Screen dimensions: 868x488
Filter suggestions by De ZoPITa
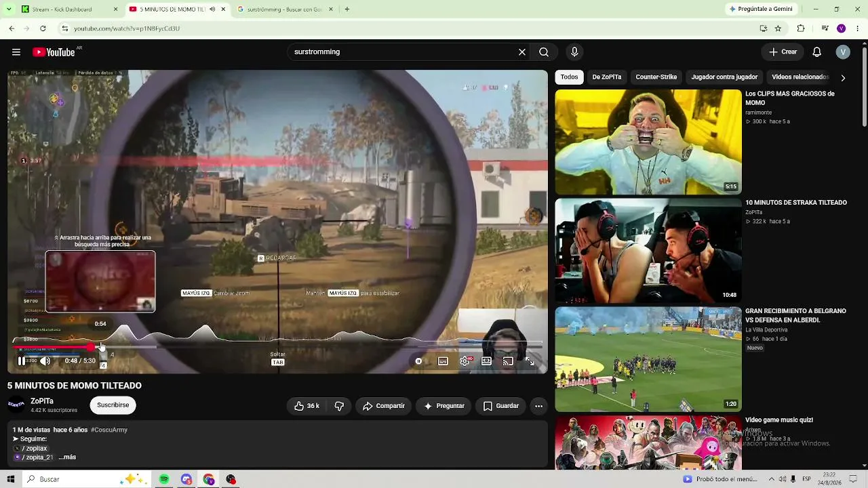(607, 77)
